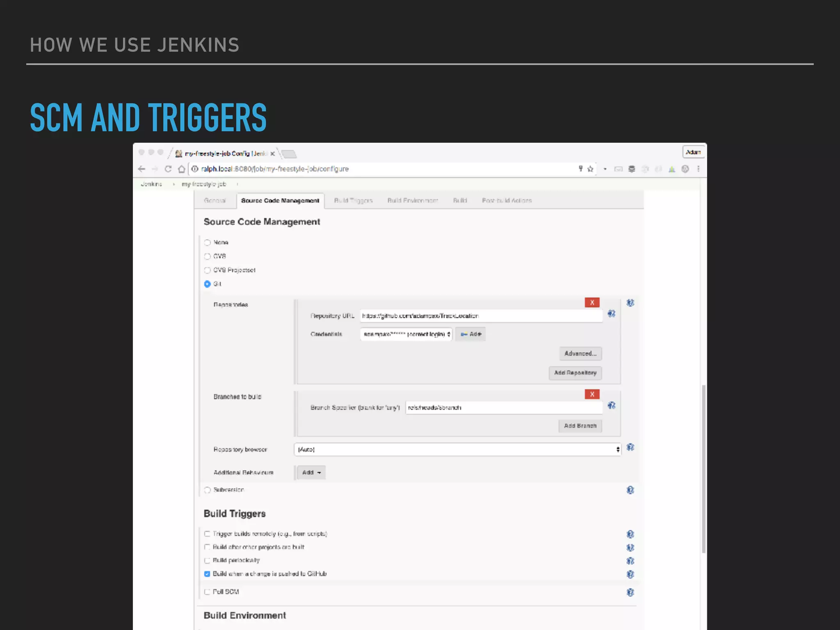The height and width of the screenshot is (630, 840).
Task: Switch to the General tab
Action: click(x=215, y=201)
